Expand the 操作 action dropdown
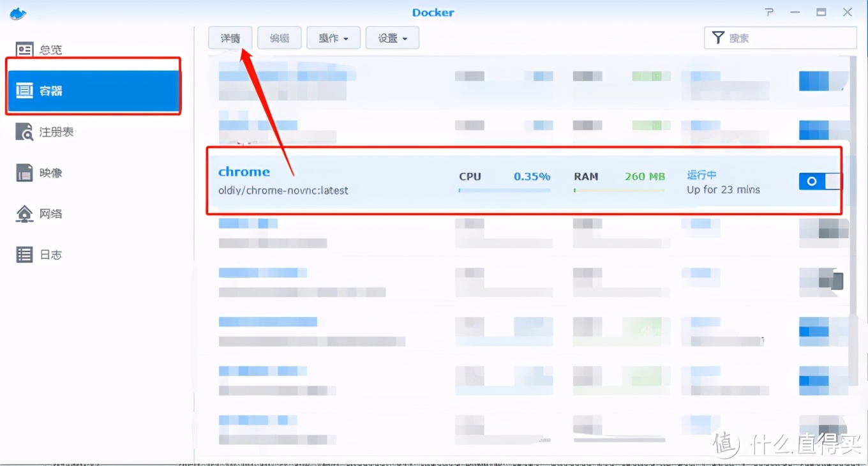868x466 pixels. pos(334,38)
